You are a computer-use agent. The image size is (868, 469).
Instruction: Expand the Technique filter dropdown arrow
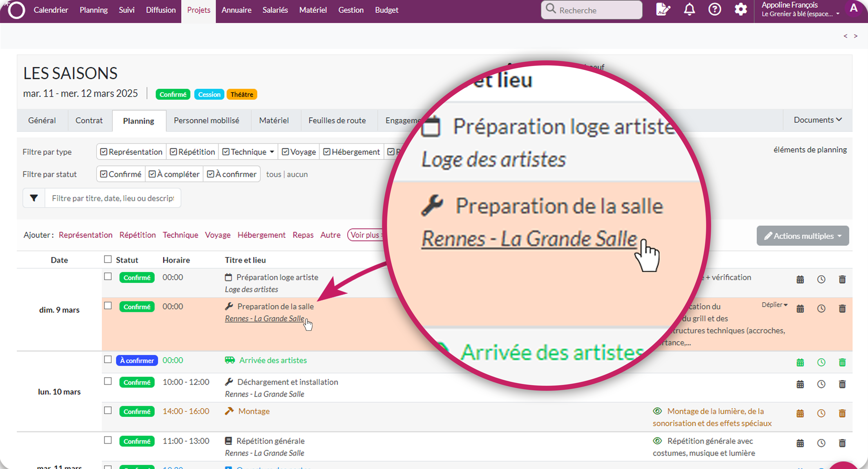pos(272,152)
